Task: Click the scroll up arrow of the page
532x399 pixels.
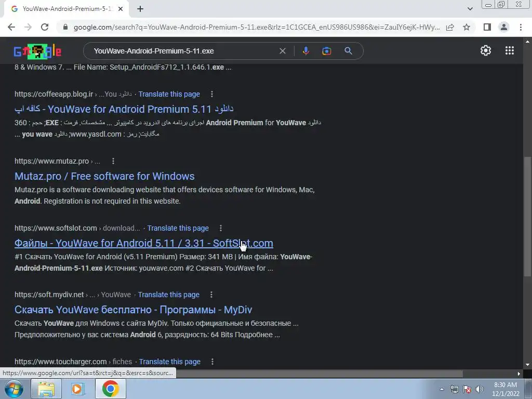Action: point(527,42)
